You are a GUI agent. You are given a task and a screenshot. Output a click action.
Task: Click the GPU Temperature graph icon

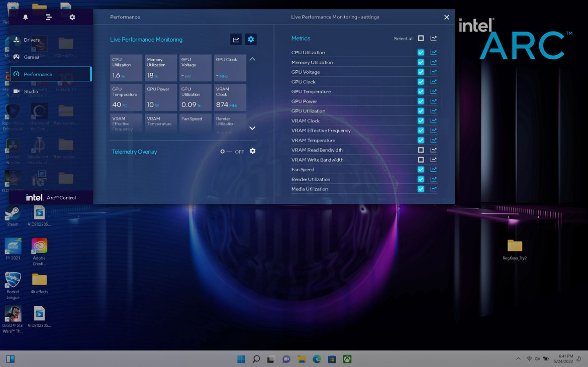click(434, 91)
